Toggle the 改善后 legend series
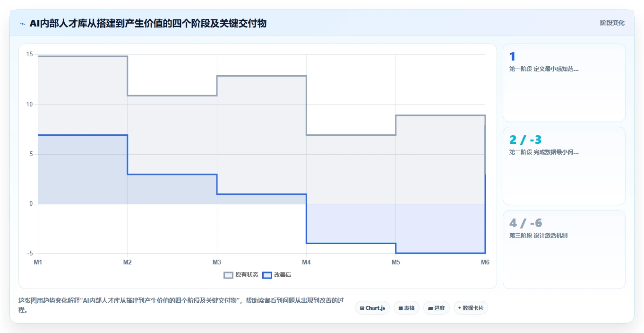 click(277, 275)
